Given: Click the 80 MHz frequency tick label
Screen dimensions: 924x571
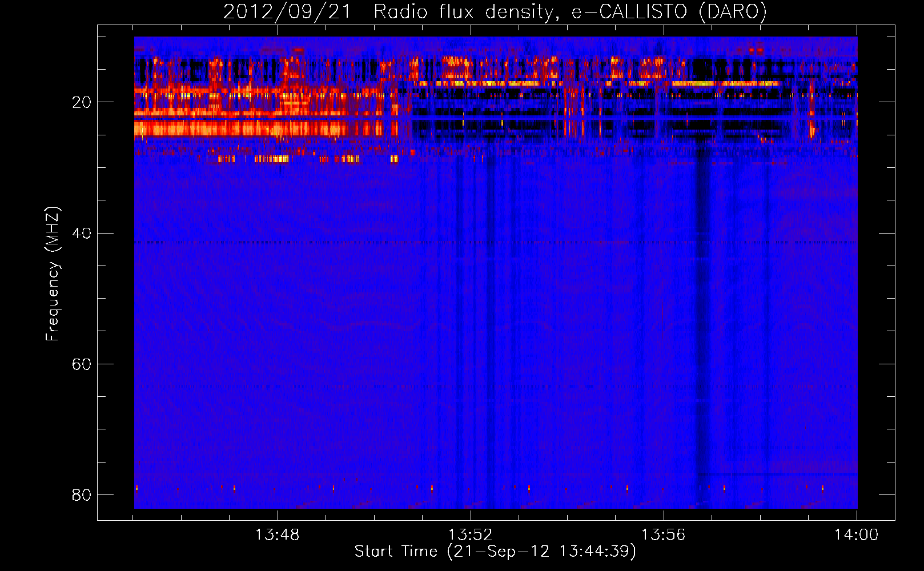Looking at the screenshot, I should pyautogui.click(x=82, y=494).
